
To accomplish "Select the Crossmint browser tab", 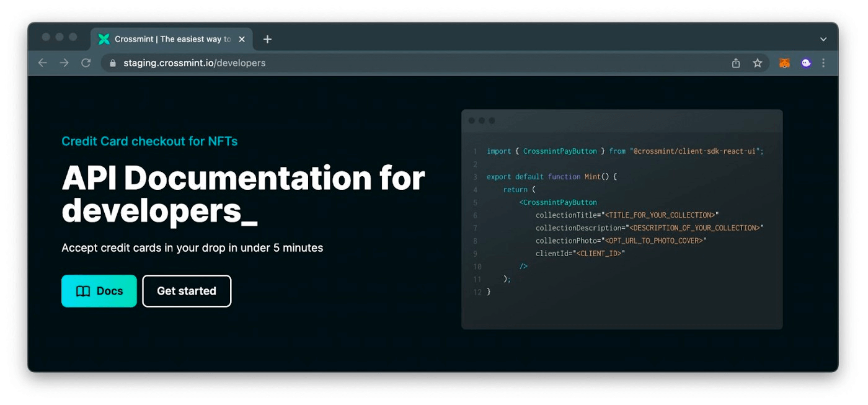I will tap(173, 39).
